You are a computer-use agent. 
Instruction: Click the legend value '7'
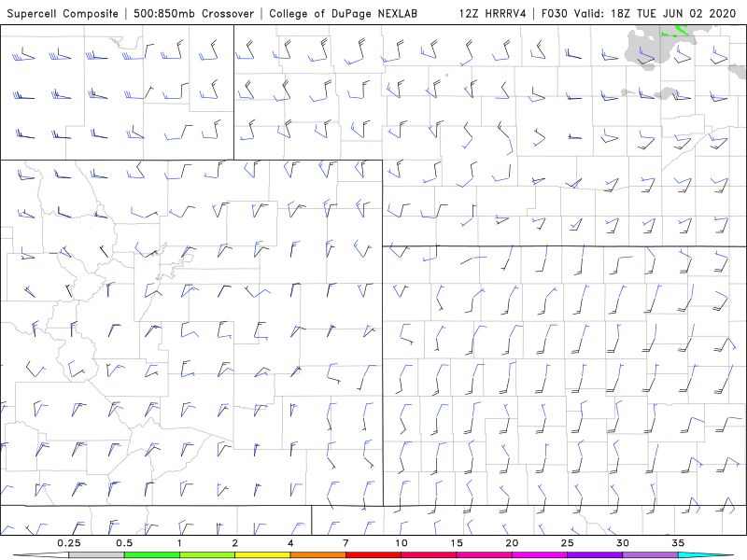pos(345,543)
